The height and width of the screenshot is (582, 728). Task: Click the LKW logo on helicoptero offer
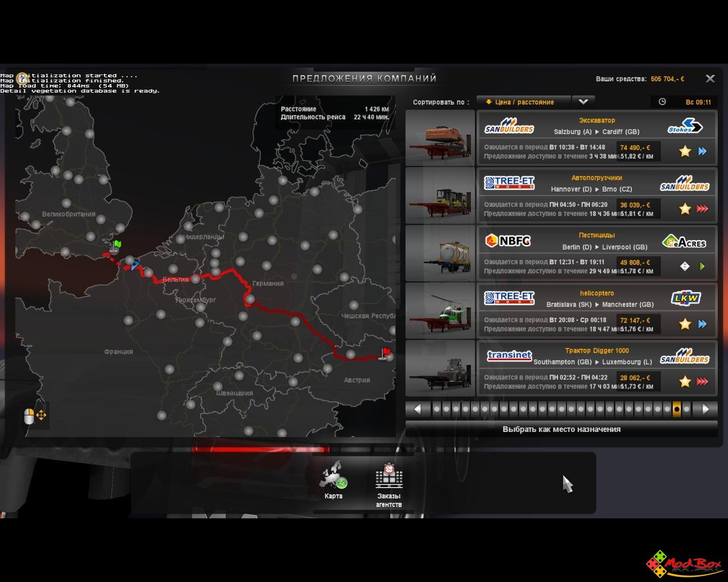(685, 298)
